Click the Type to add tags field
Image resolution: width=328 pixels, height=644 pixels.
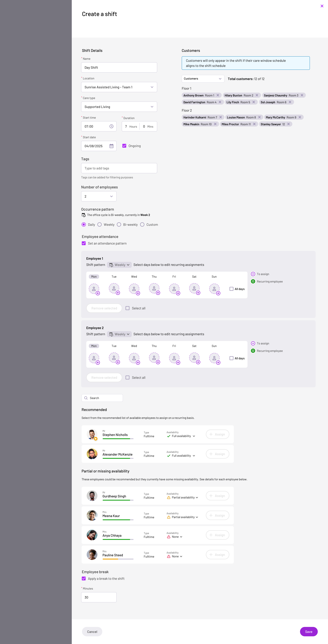tap(119, 168)
